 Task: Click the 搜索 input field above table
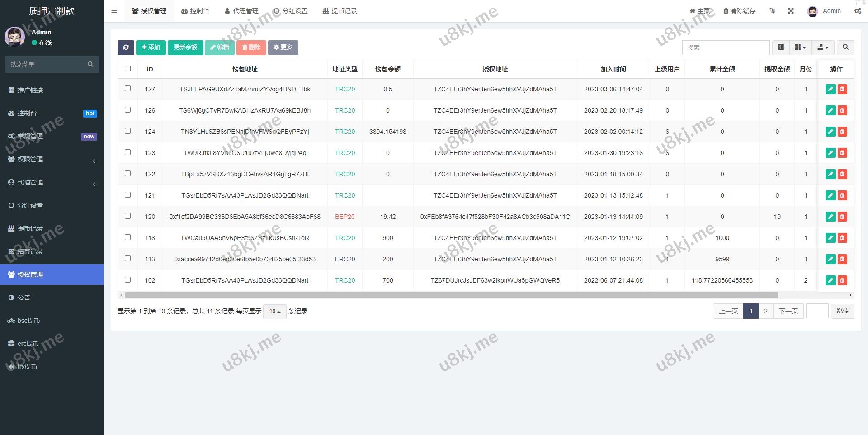pyautogui.click(x=726, y=47)
